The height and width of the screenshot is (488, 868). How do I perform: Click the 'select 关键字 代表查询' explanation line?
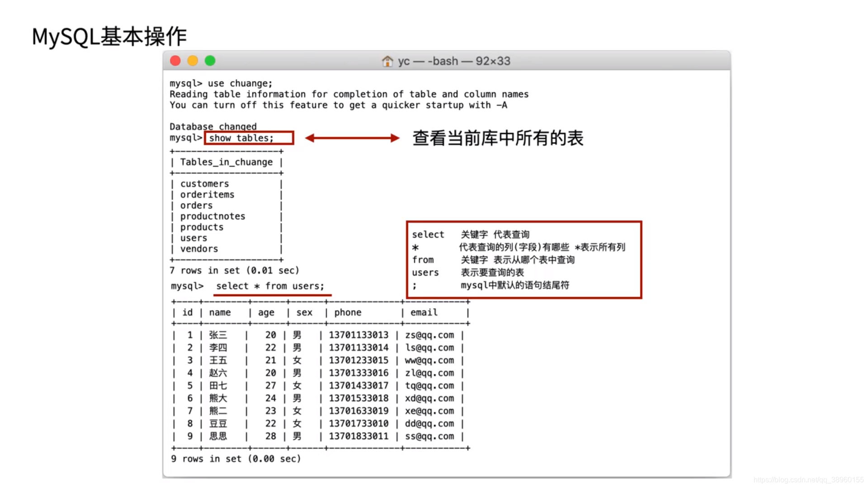(x=471, y=235)
